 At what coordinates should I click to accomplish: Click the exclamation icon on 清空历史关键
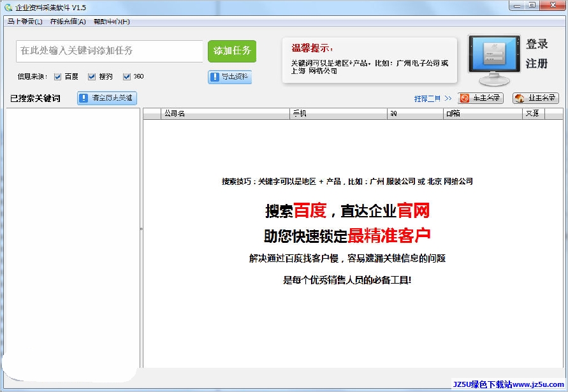[x=84, y=98]
